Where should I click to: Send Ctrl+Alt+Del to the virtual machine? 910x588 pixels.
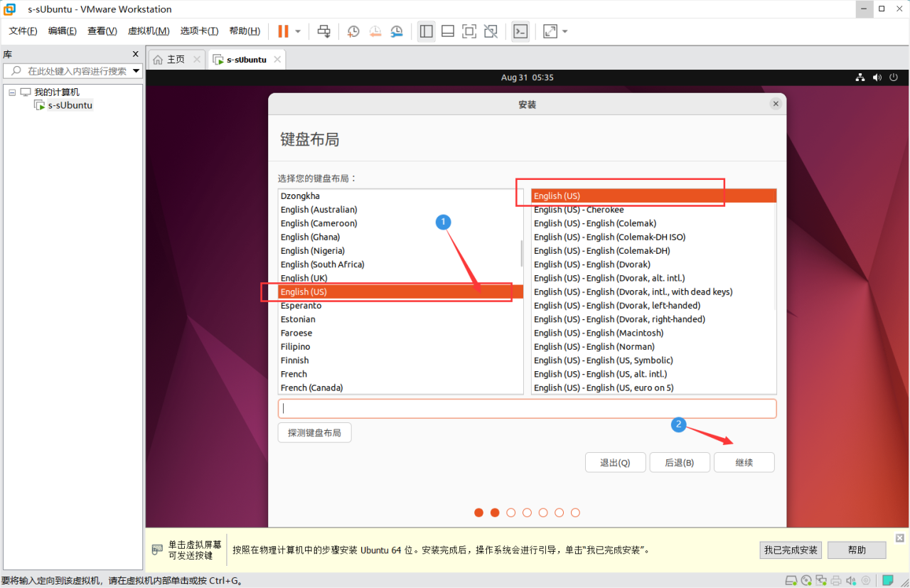coord(323,31)
